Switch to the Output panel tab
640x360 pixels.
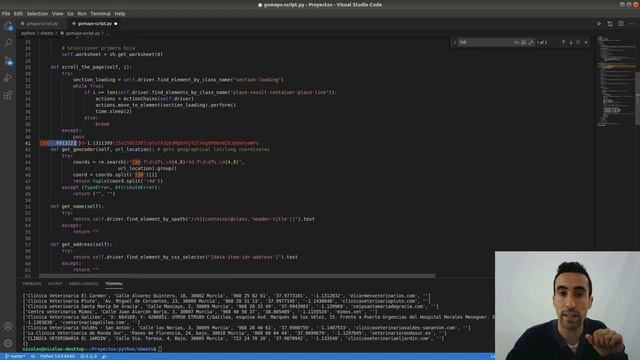coord(55,284)
